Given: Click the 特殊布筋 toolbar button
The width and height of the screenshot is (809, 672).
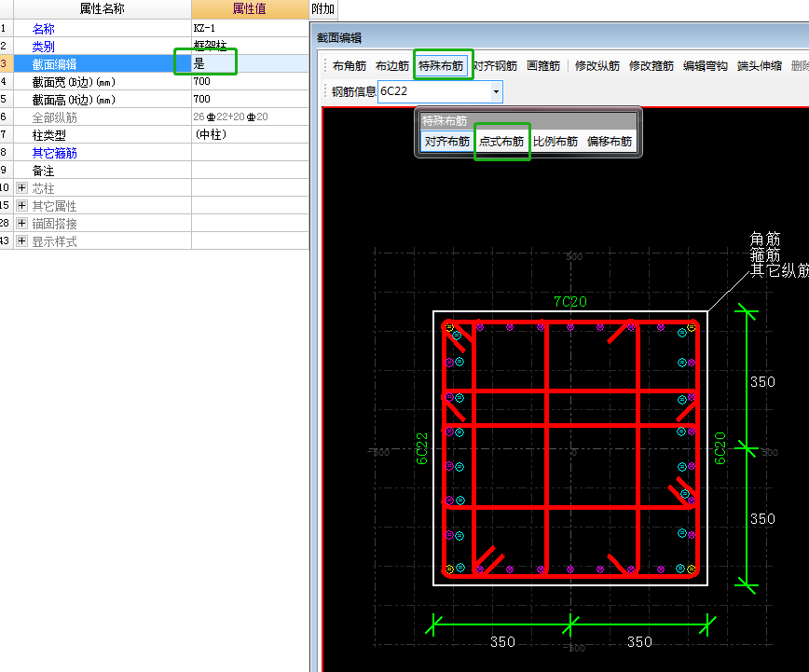Looking at the screenshot, I should [x=441, y=66].
